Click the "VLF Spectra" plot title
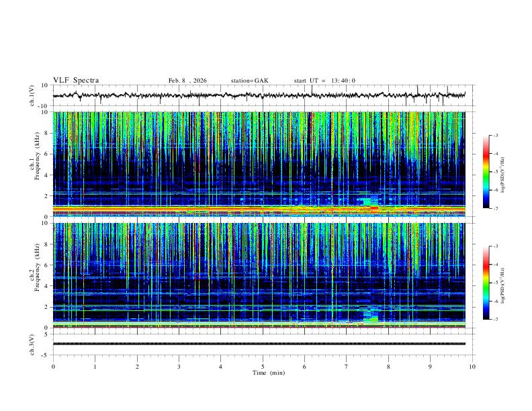The width and height of the screenshot is (532, 411). tap(76, 81)
